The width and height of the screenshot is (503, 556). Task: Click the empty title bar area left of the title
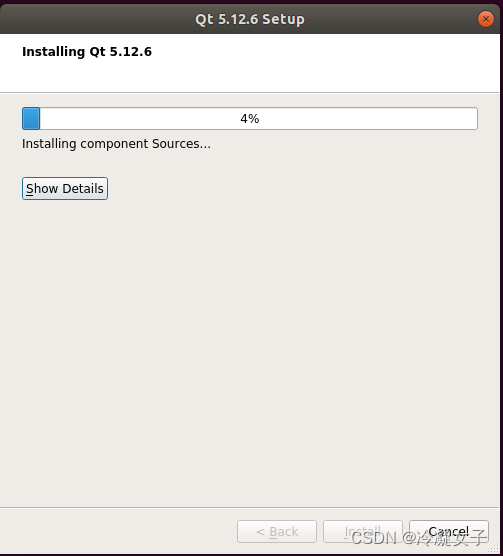tap(97, 19)
